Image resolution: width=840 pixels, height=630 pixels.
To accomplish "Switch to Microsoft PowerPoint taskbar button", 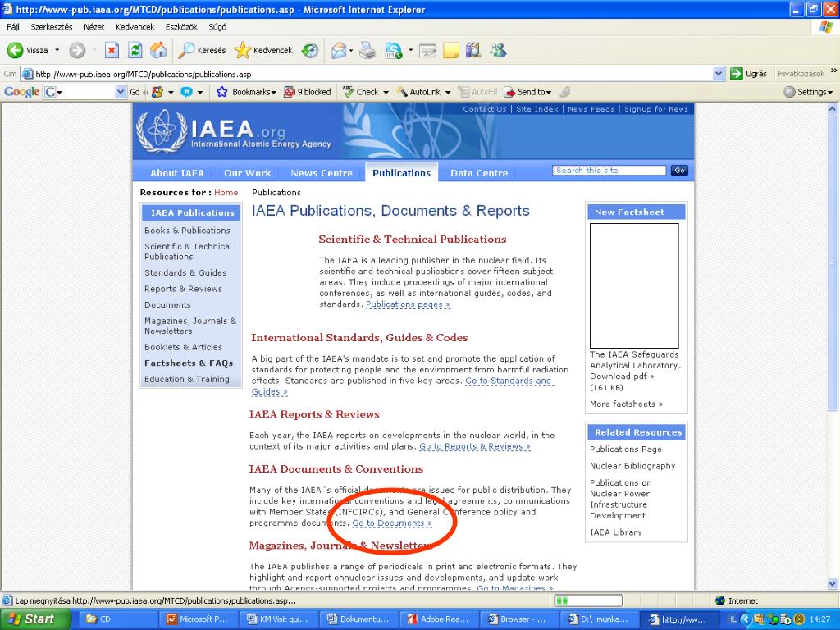I will point(198,619).
